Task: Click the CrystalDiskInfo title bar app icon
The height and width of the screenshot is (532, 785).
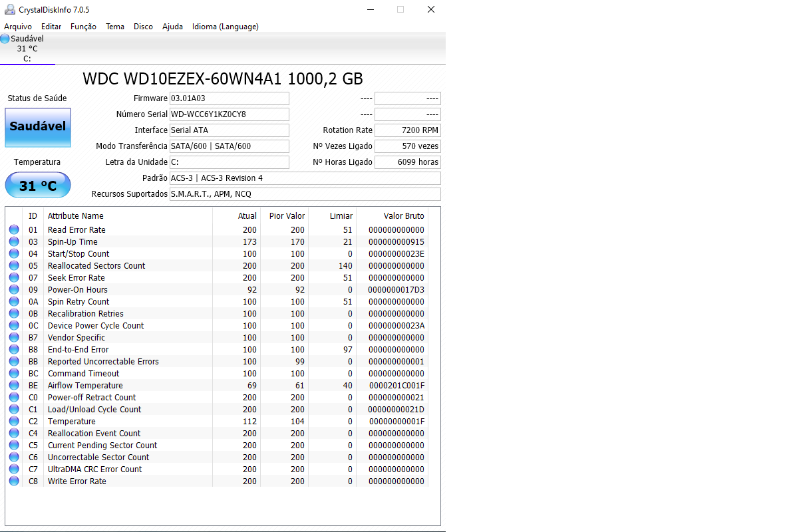Action: click(9, 9)
